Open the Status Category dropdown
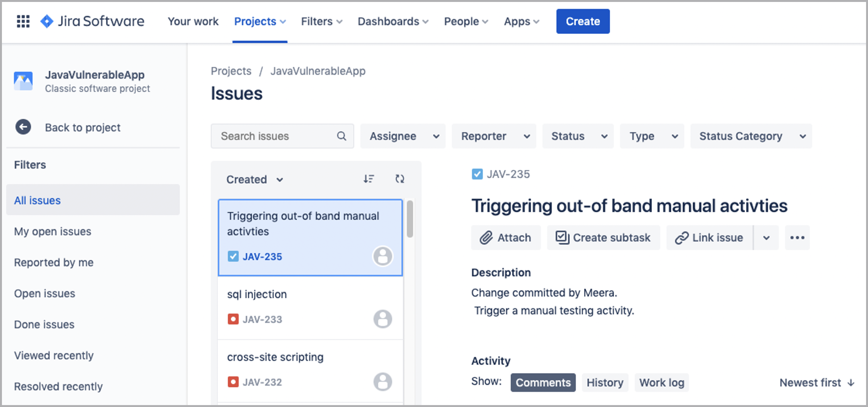The width and height of the screenshot is (868, 407). (x=751, y=136)
